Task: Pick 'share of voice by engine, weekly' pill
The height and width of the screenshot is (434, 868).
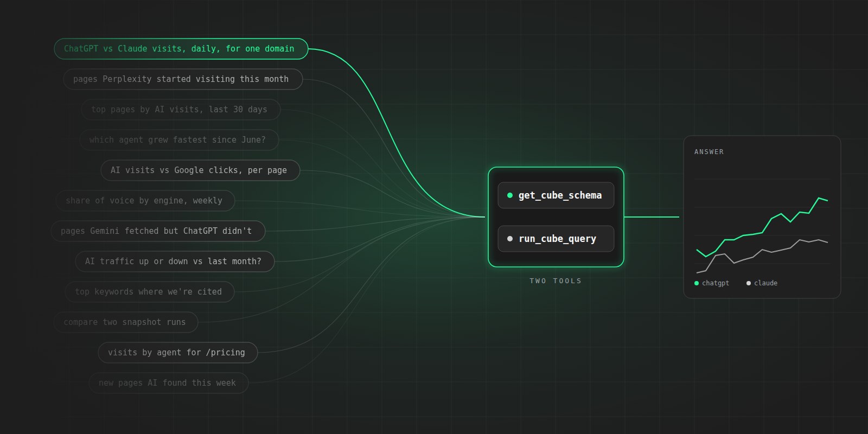Action: coord(145,201)
